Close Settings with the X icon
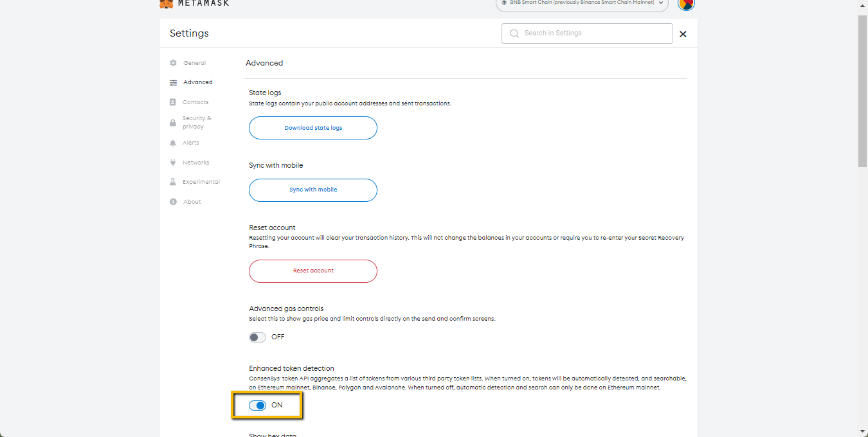Viewport: 868px width, 437px height. click(x=683, y=34)
